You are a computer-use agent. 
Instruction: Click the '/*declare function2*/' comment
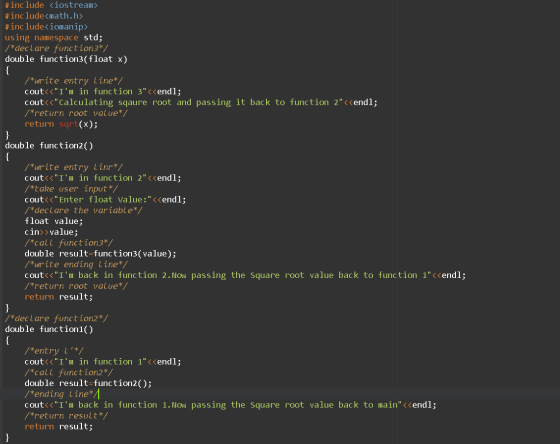pos(56,318)
